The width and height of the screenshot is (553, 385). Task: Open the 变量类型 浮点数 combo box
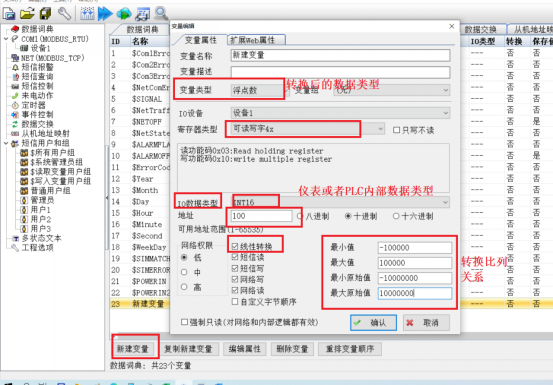(260, 90)
